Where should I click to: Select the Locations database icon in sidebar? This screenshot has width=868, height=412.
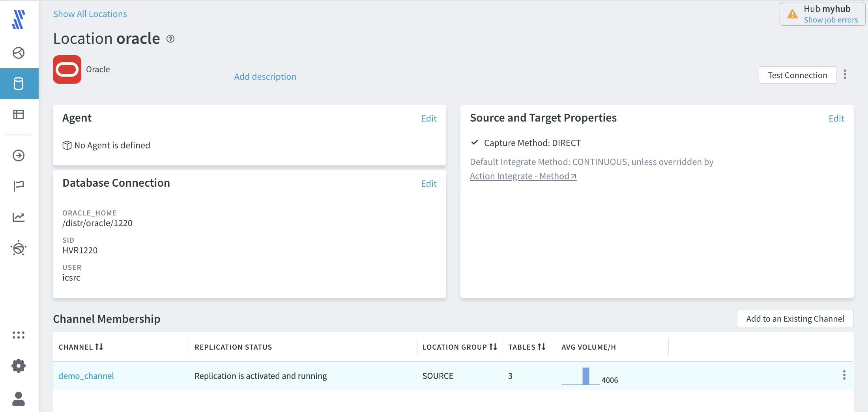(x=19, y=84)
